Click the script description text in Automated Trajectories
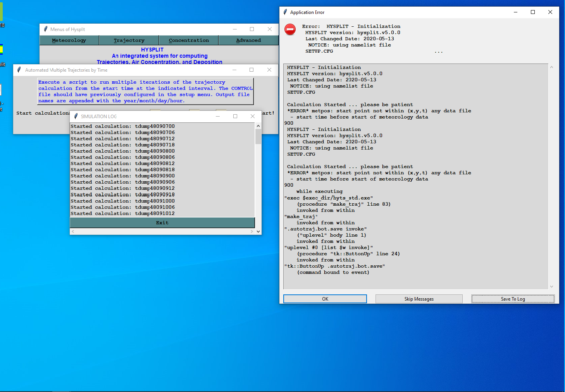565x392 pixels. 145,91
